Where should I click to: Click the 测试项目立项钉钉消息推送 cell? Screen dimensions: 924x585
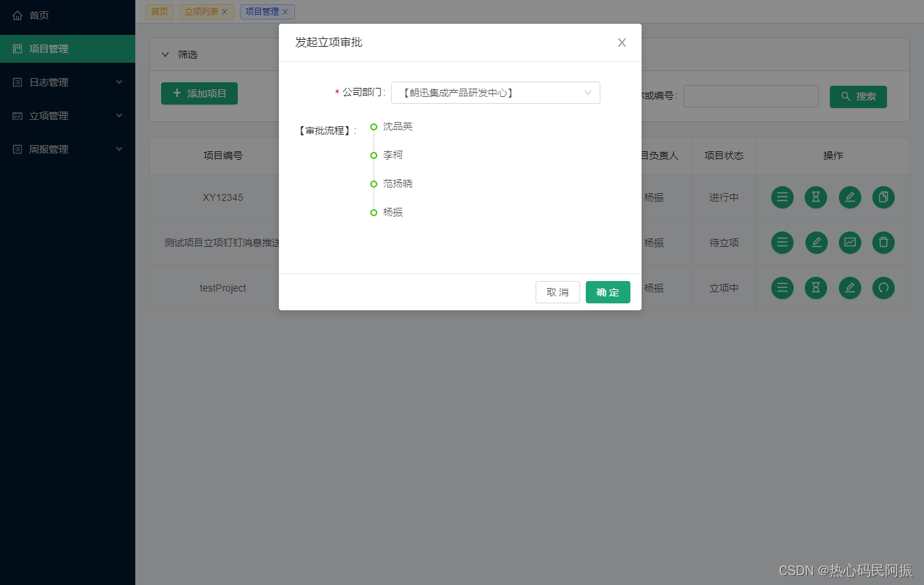tap(221, 243)
